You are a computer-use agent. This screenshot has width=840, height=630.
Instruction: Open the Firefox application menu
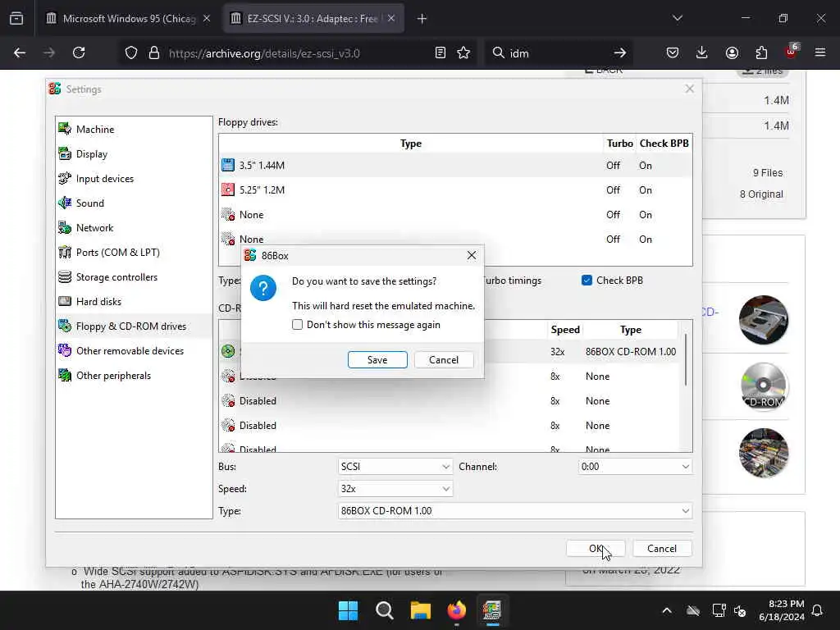click(x=820, y=52)
